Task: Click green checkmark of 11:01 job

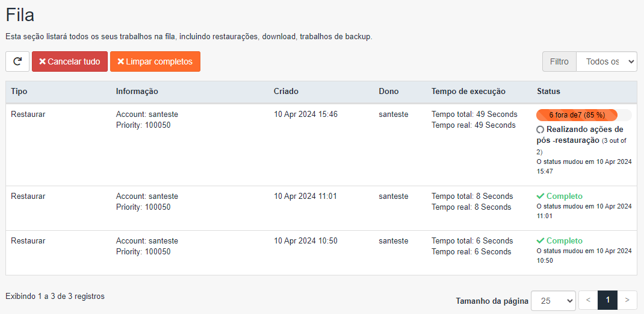Action: point(540,196)
